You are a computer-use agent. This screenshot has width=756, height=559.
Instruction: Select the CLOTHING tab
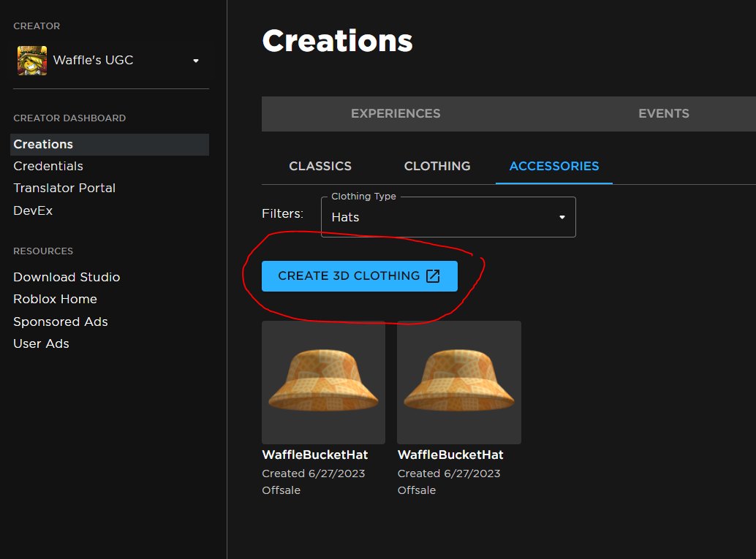[x=436, y=166]
